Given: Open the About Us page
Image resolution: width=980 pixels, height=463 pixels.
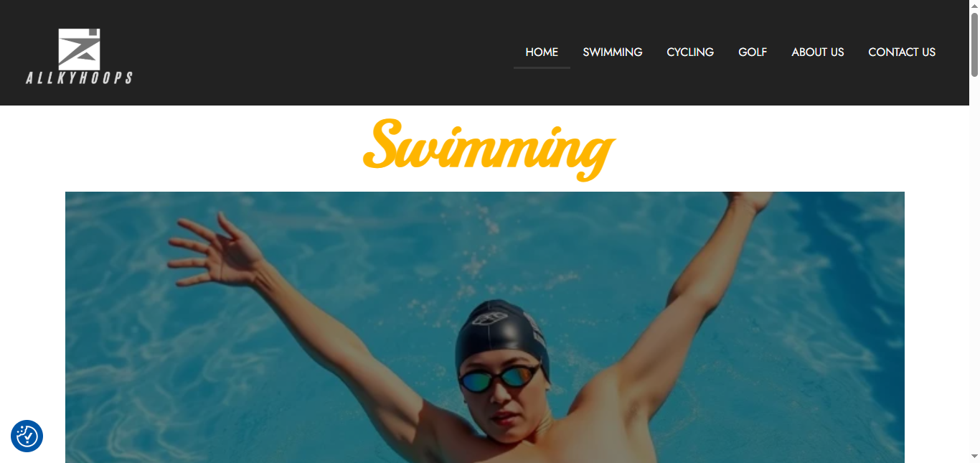Looking at the screenshot, I should [x=818, y=52].
